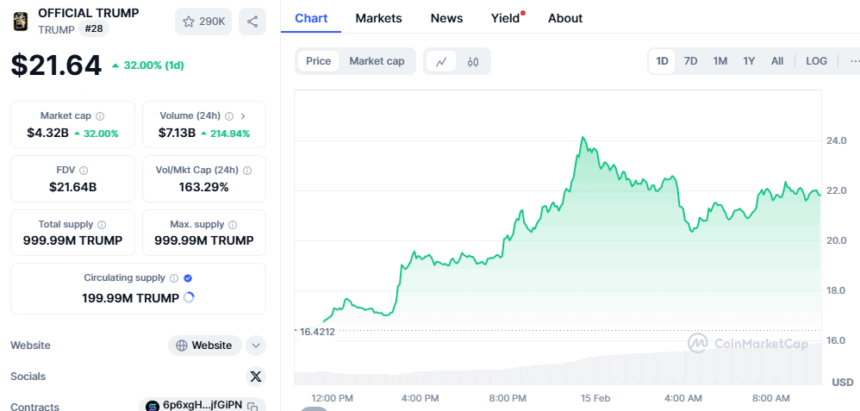Click the 16.4212 baseline price label
Screen dimensions: 860x411
tap(316, 331)
